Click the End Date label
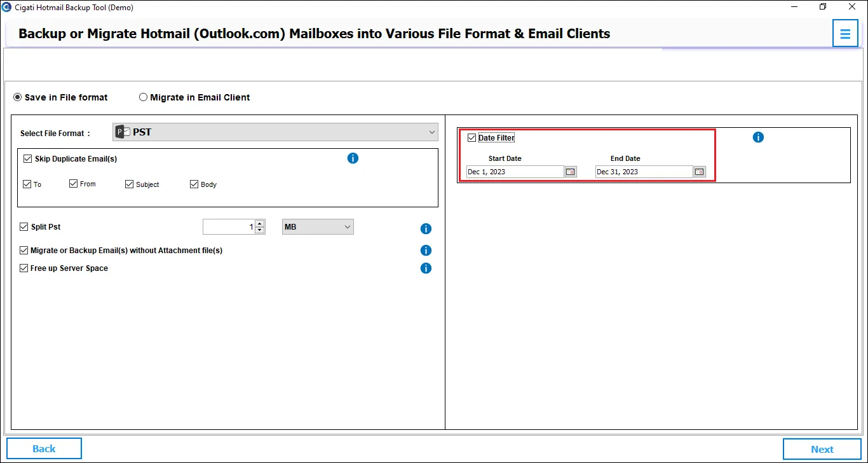Image resolution: width=868 pixels, height=463 pixels. point(625,158)
